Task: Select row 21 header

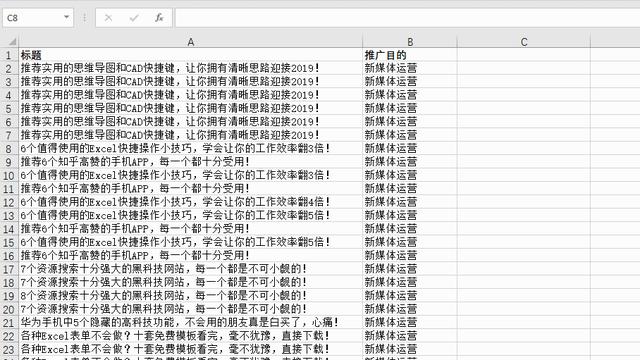Action: click(9, 323)
